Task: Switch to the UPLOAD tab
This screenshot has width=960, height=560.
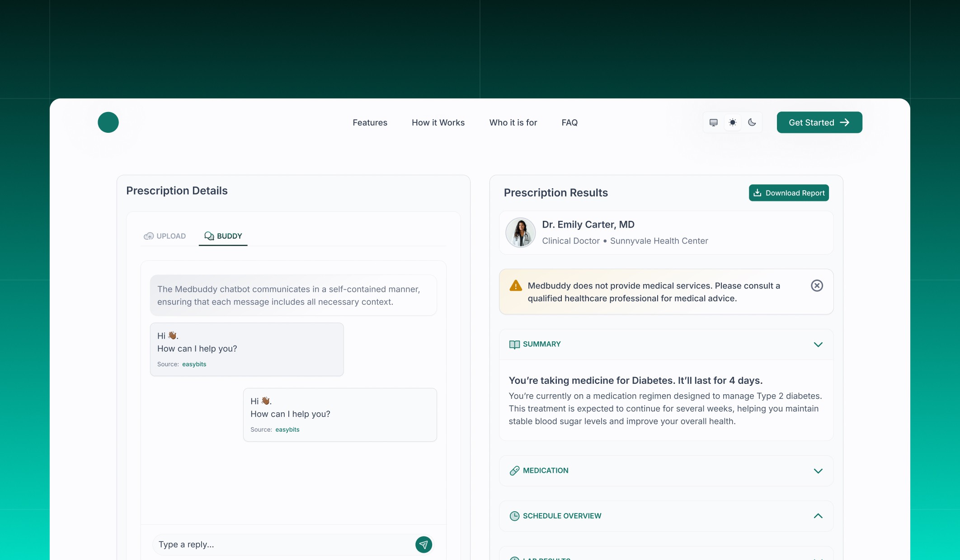Action: [165, 236]
